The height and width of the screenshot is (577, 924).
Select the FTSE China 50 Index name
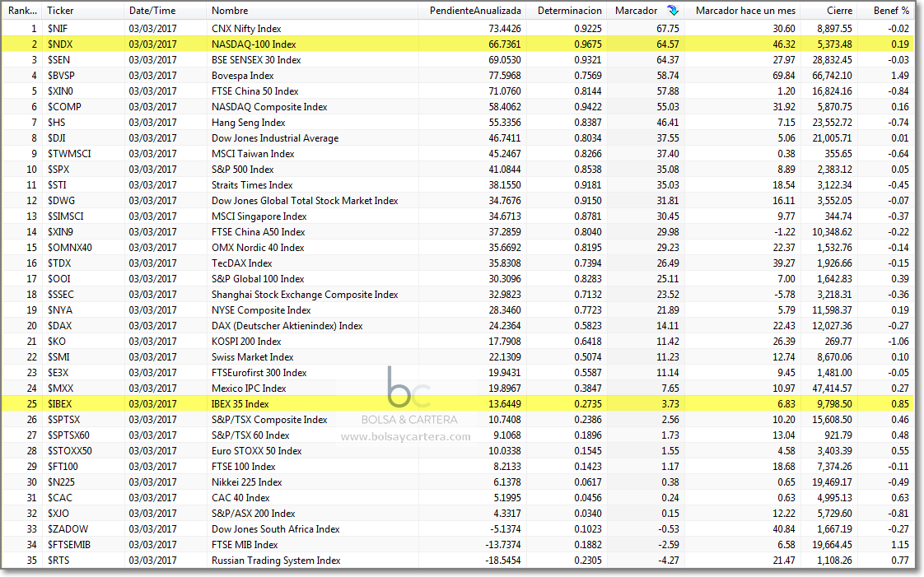(255, 91)
